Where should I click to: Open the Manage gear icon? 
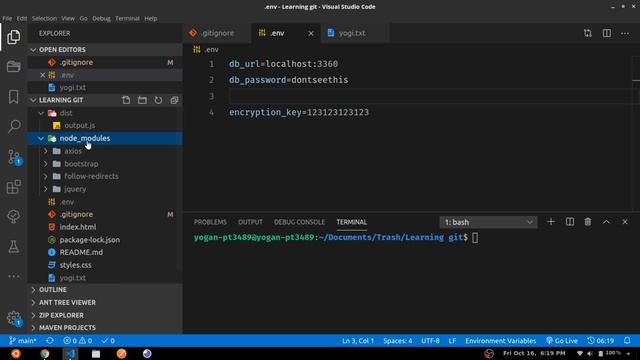point(14,318)
